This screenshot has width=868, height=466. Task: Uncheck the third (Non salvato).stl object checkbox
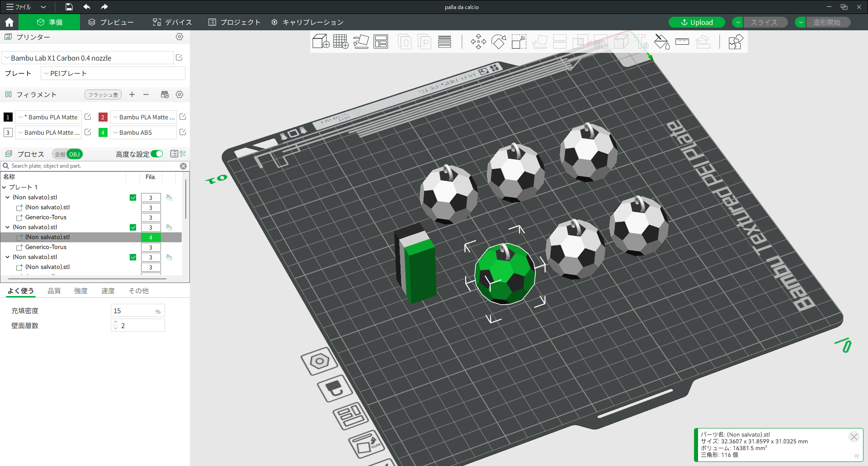[x=133, y=257]
